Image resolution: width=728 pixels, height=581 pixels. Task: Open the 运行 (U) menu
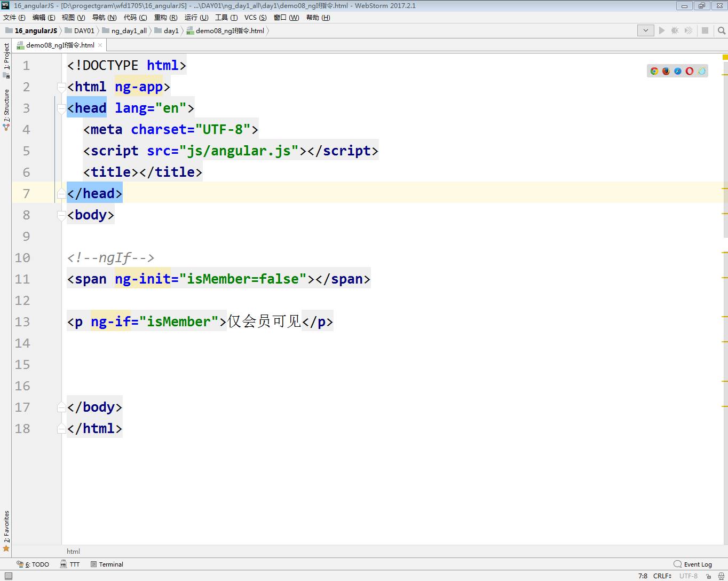point(196,18)
